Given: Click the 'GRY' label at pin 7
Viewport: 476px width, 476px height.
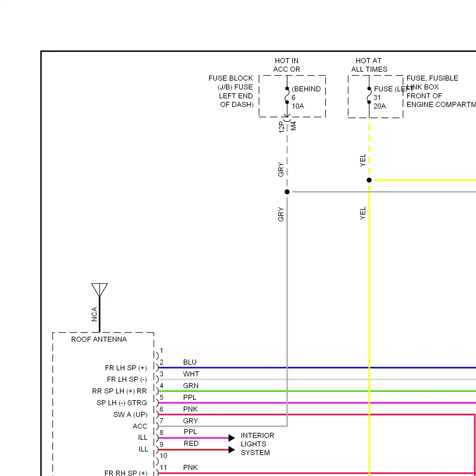Looking at the screenshot, I should click(190, 421).
